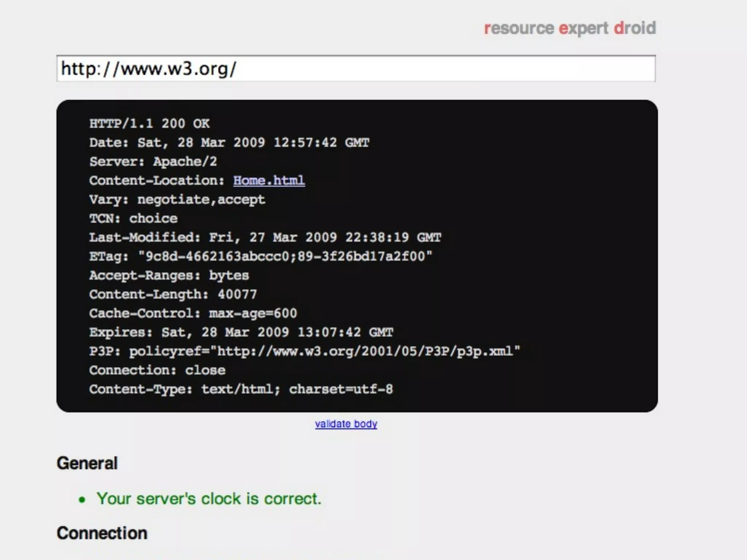This screenshot has width=747, height=560.
Task: Open the Home.html Content-Location link
Action: click(269, 180)
